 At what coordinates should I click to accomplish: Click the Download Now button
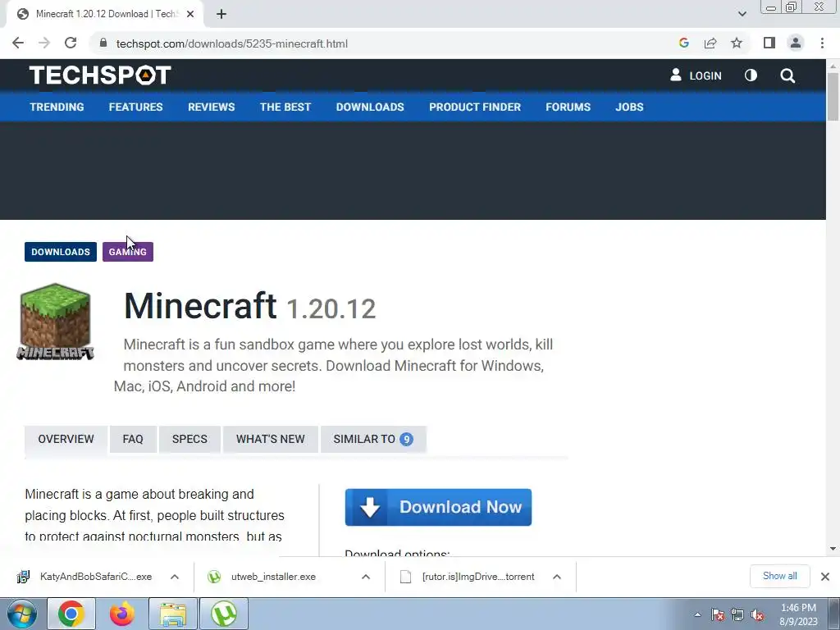pos(438,507)
